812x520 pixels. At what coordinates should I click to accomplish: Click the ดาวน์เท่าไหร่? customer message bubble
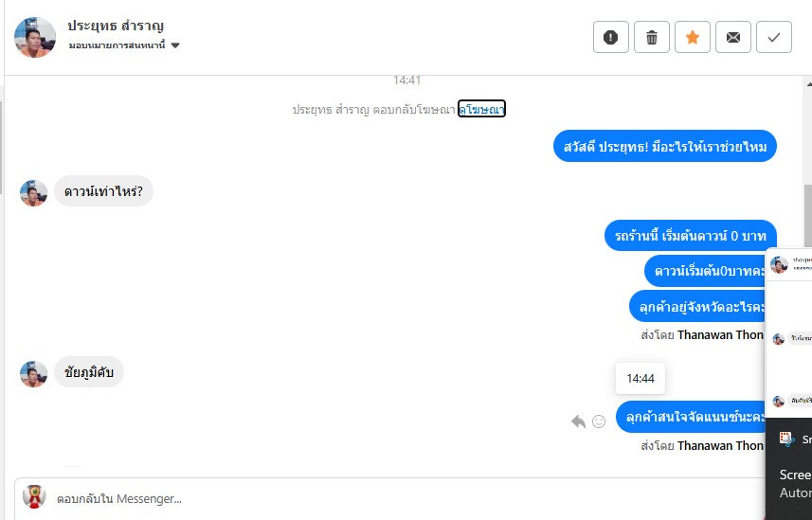103,191
